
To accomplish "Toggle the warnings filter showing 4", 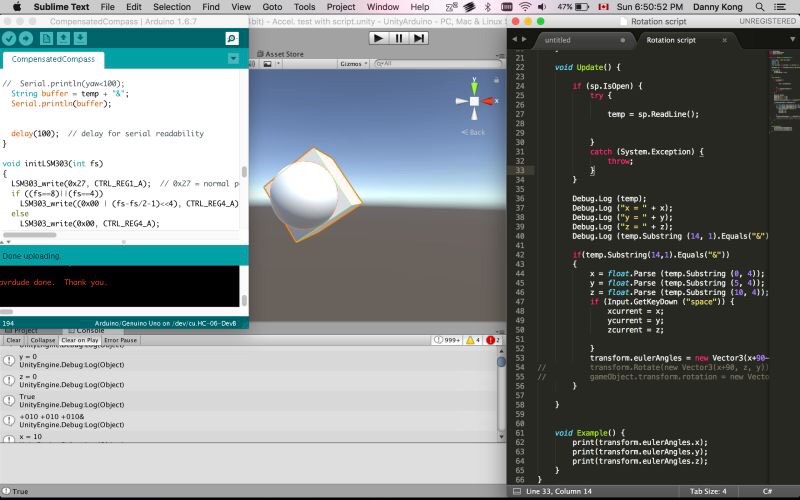I will tap(473, 340).
